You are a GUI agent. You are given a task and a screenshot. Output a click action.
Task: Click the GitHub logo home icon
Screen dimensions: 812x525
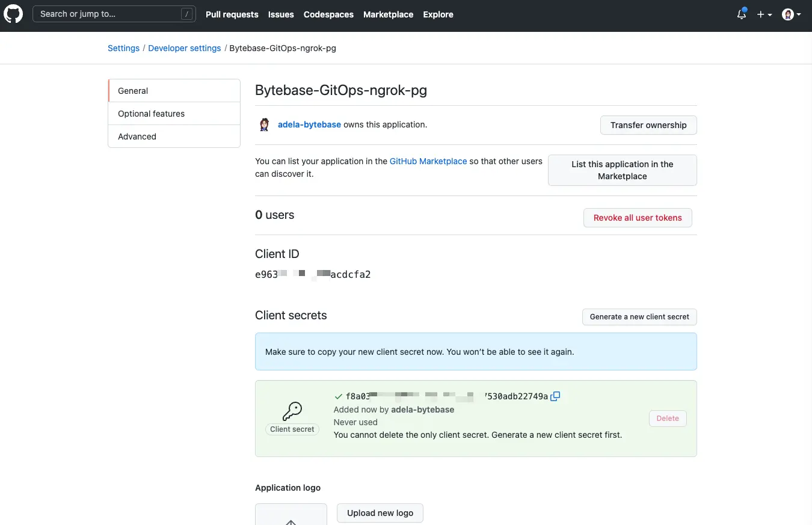click(x=13, y=14)
